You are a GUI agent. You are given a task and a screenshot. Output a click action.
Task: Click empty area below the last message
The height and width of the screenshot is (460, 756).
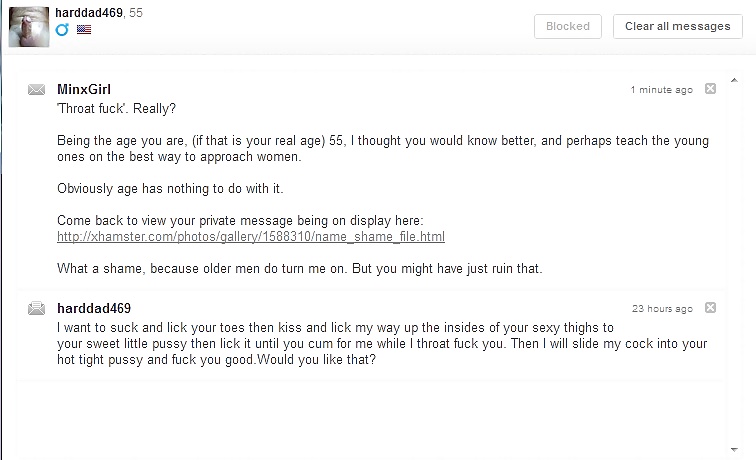371,417
